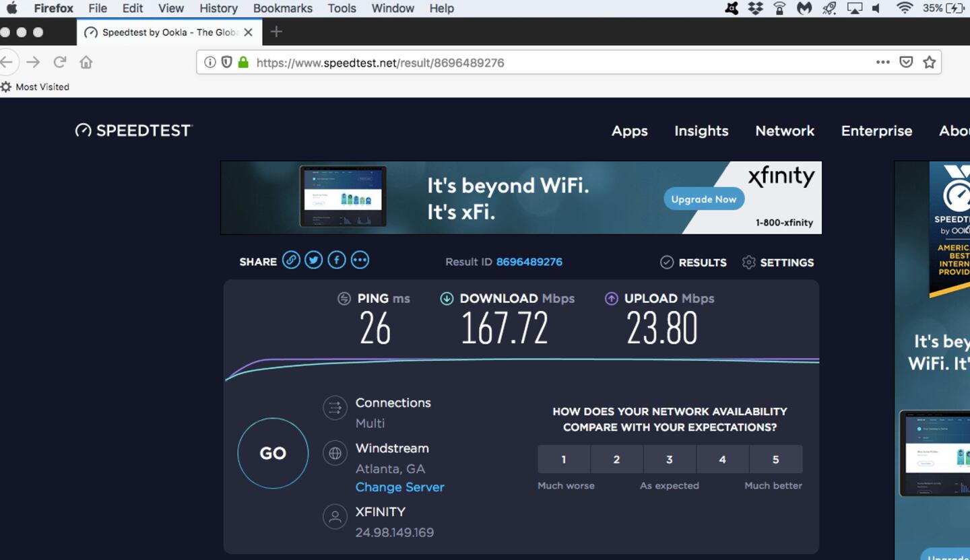
Task: Open the page actions three-dot menu
Action: click(882, 63)
